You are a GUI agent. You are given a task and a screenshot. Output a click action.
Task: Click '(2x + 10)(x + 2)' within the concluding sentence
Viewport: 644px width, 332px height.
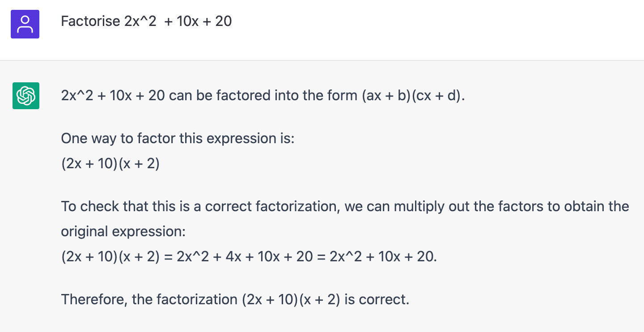291,299
